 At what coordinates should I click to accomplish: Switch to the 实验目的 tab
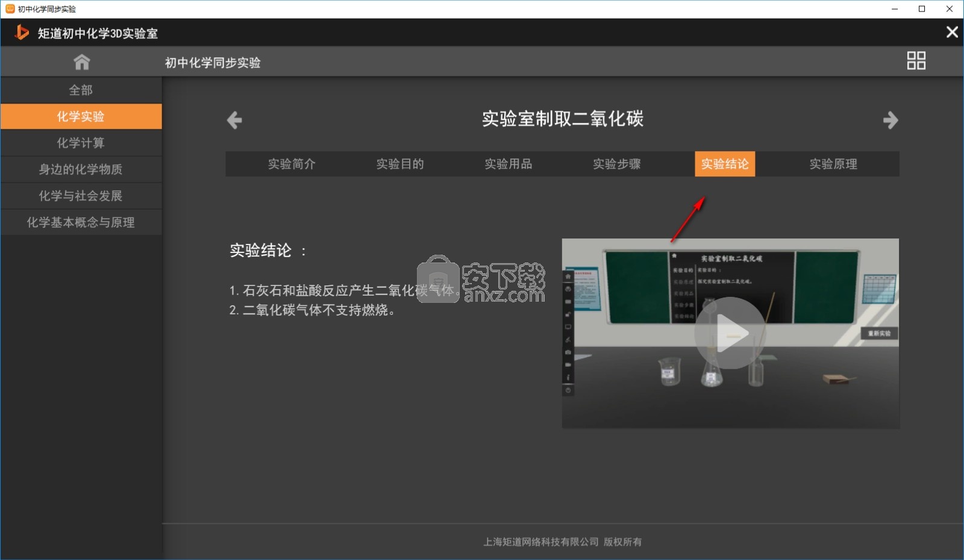point(400,164)
